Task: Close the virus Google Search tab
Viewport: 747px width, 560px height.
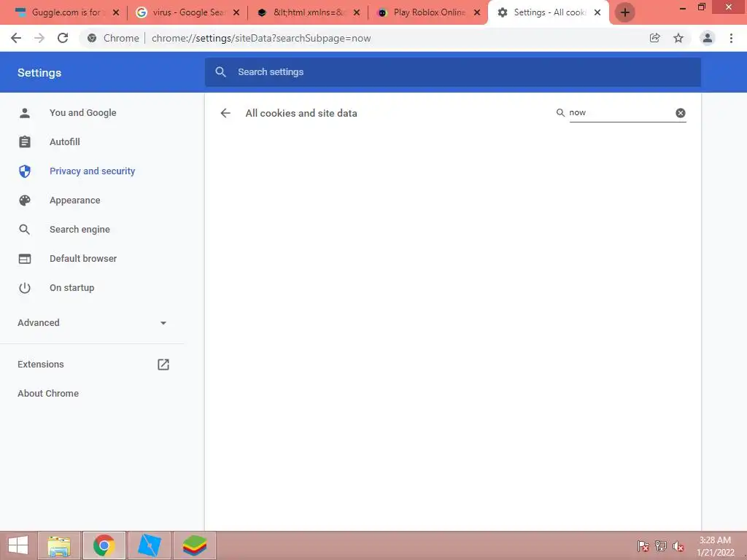Action: [x=236, y=12]
